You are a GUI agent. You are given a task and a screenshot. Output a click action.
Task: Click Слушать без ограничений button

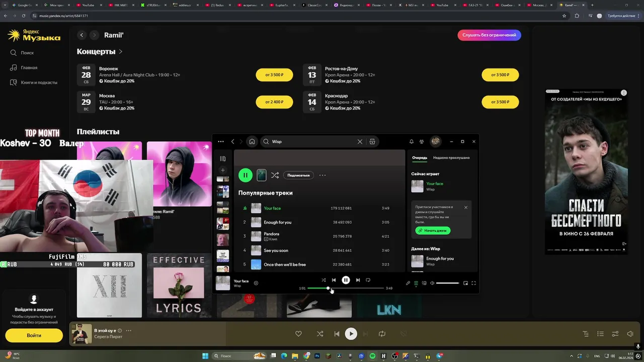click(489, 35)
